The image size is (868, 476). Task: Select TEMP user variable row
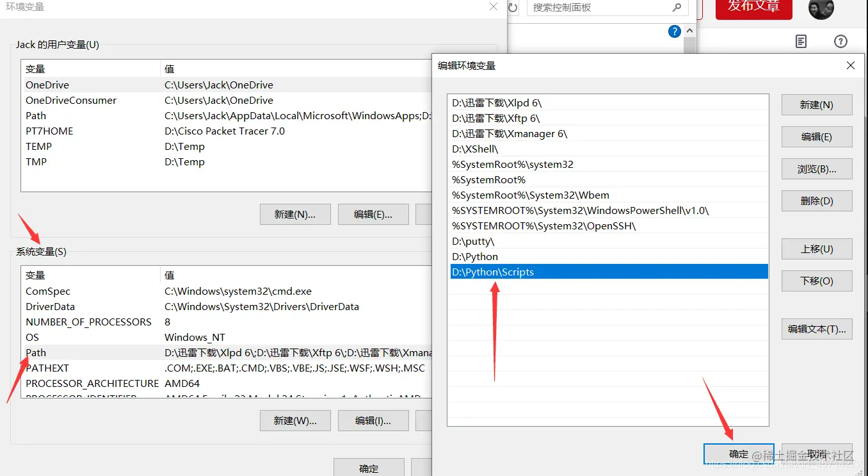tap(227, 146)
